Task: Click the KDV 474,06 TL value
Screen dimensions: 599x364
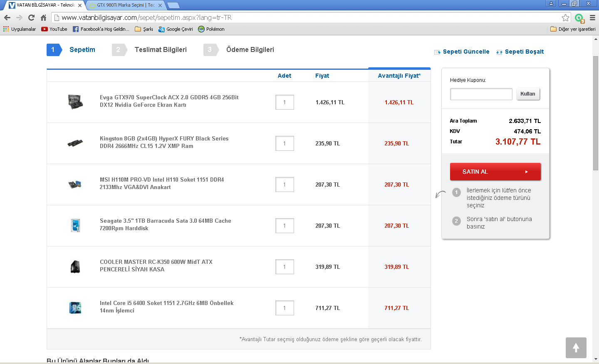Action: (x=527, y=131)
